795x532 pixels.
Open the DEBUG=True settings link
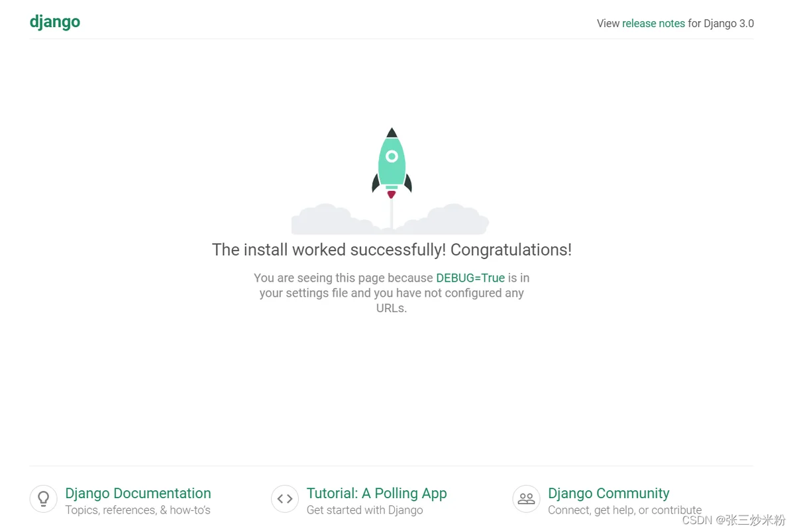[470, 278]
